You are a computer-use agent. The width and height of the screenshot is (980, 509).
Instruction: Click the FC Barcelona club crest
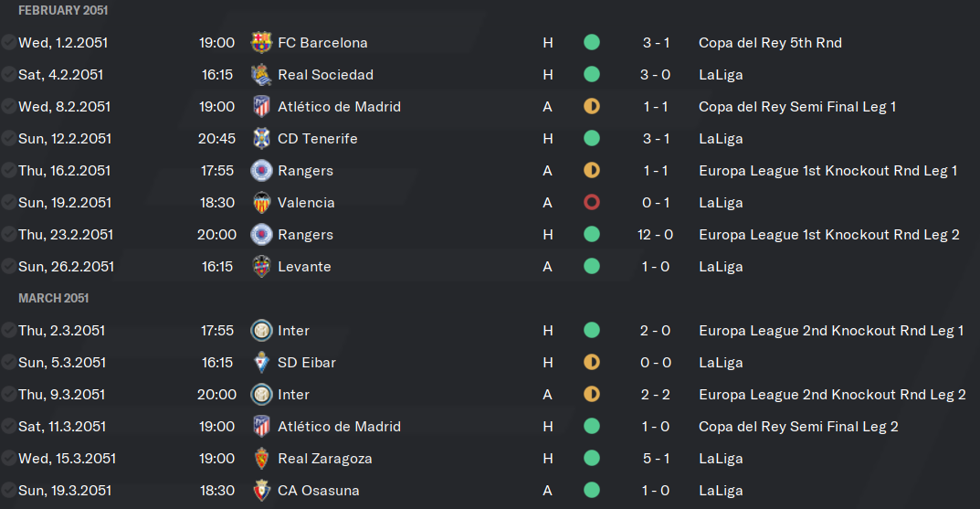pyautogui.click(x=261, y=43)
